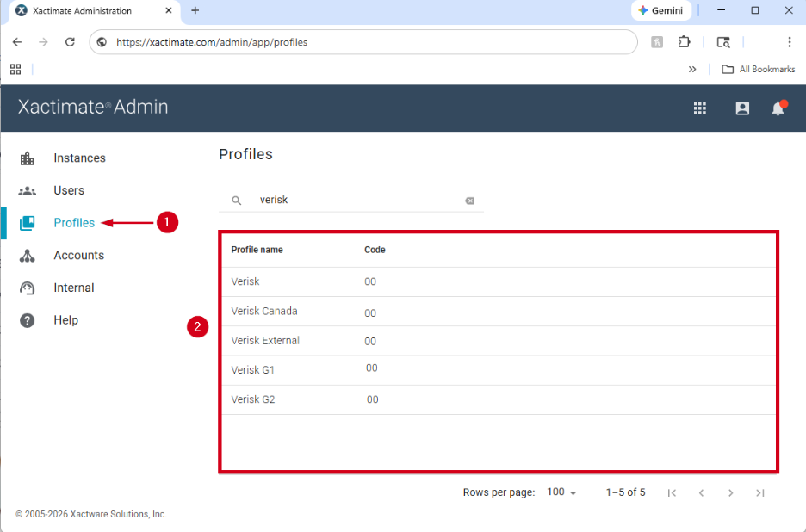Go to first page of results
The height and width of the screenshot is (532, 806).
(672, 493)
